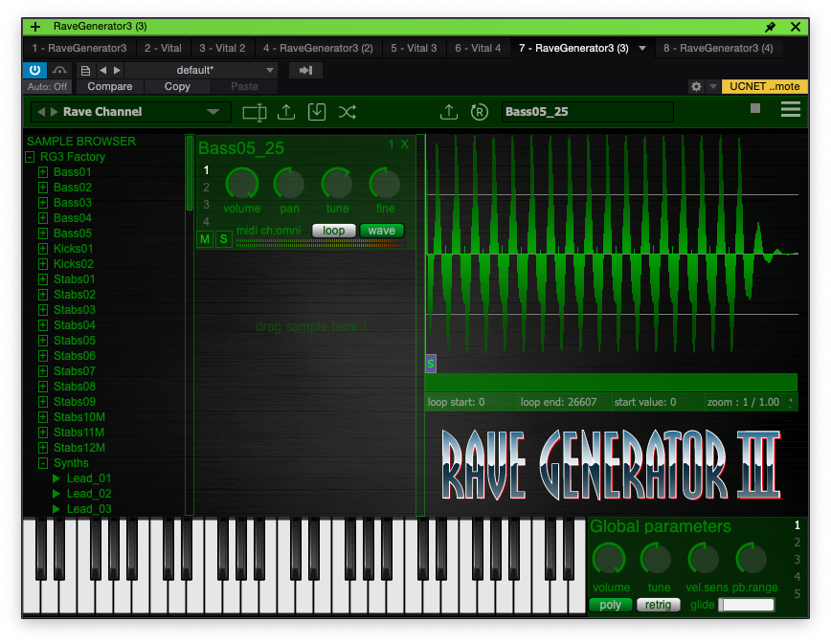Image resolution: width=831 pixels, height=644 pixels.
Task: Open the default* preset dropdown
Action: pyautogui.click(x=201, y=70)
